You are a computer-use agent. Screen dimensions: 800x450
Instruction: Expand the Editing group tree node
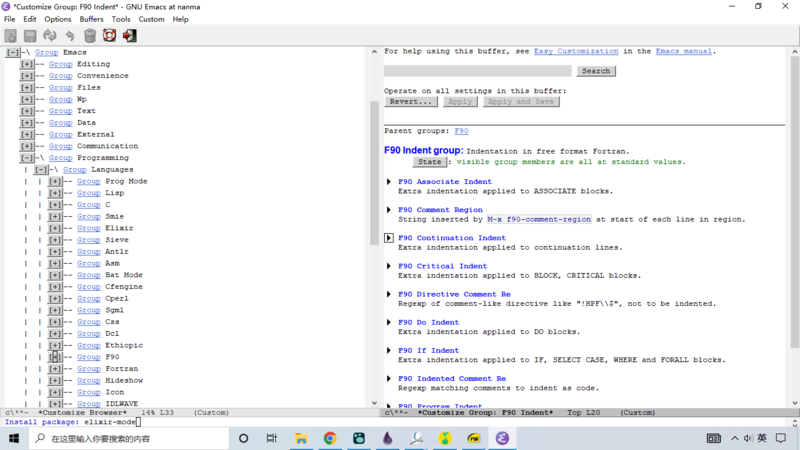(x=27, y=64)
